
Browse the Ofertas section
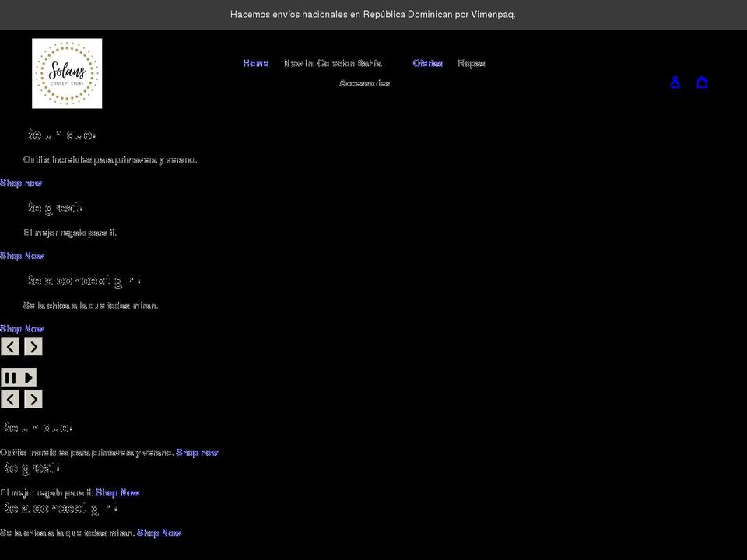point(427,63)
